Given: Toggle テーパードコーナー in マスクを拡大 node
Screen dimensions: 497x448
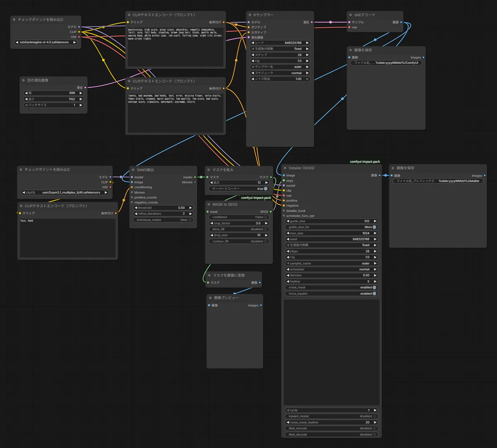Looking at the screenshot, I should point(239,188).
